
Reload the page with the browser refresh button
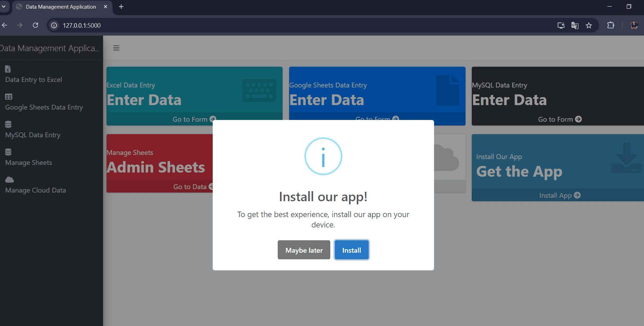(35, 25)
